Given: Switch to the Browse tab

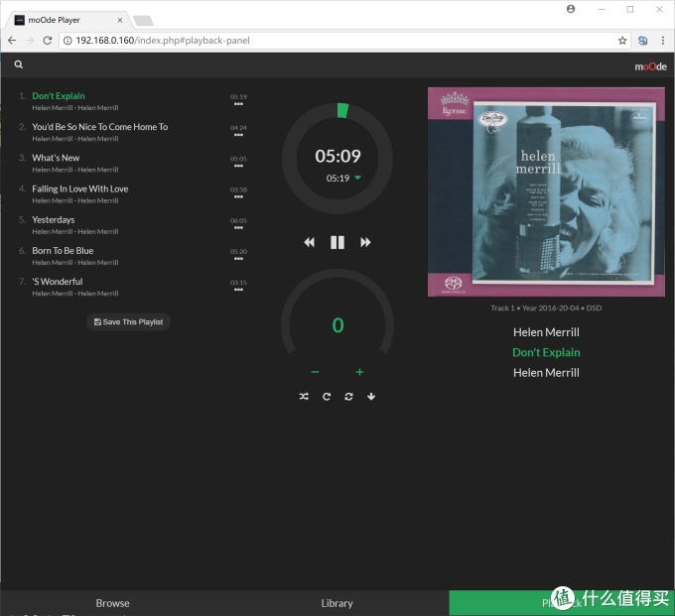Looking at the screenshot, I should coord(112,603).
